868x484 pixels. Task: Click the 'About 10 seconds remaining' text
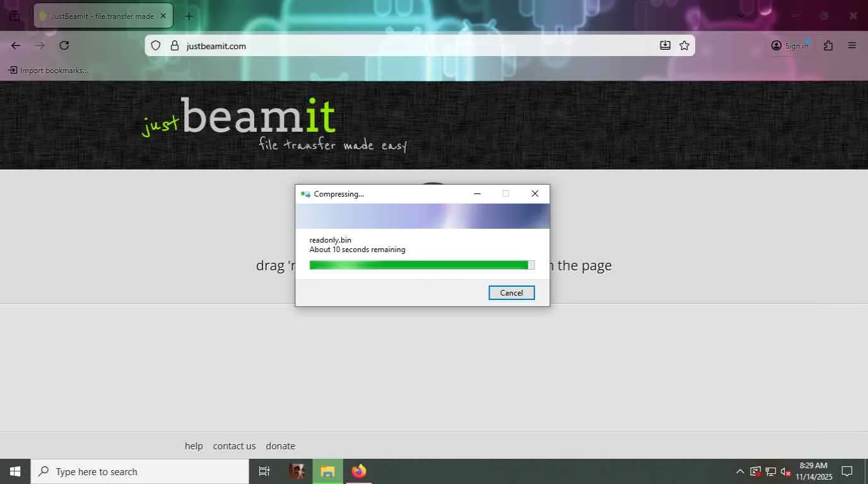coord(357,250)
